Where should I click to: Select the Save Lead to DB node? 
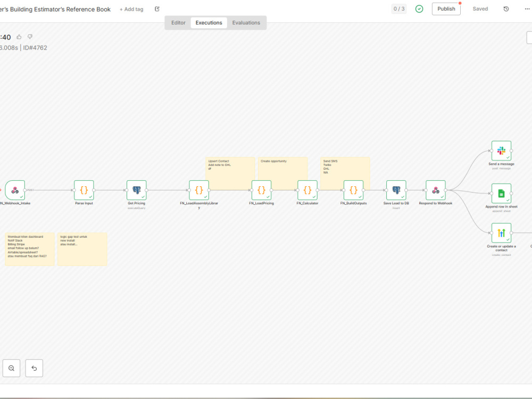[x=396, y=190]
